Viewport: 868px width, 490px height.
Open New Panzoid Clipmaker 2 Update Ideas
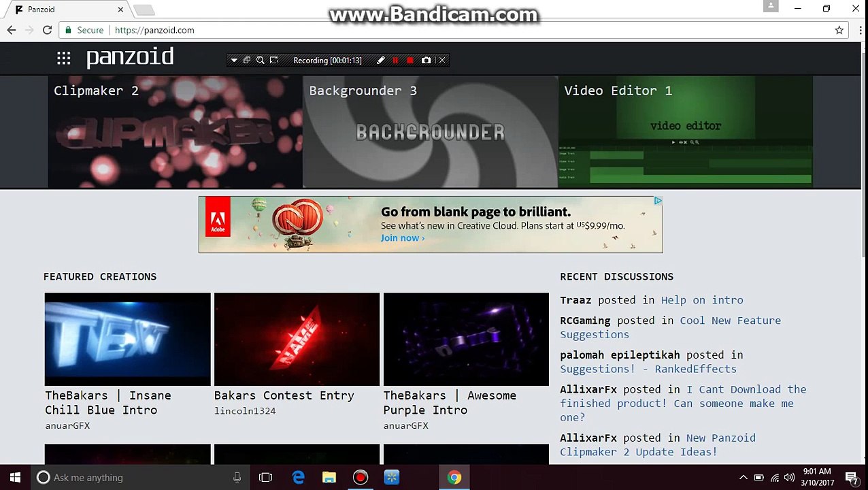[x=658, y=445]
